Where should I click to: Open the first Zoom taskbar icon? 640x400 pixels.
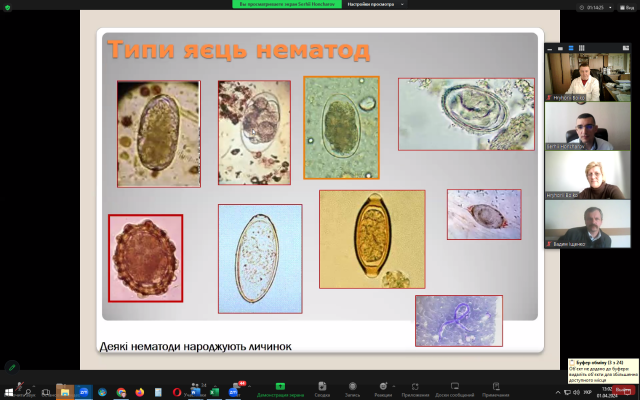[x=84, y=393]
